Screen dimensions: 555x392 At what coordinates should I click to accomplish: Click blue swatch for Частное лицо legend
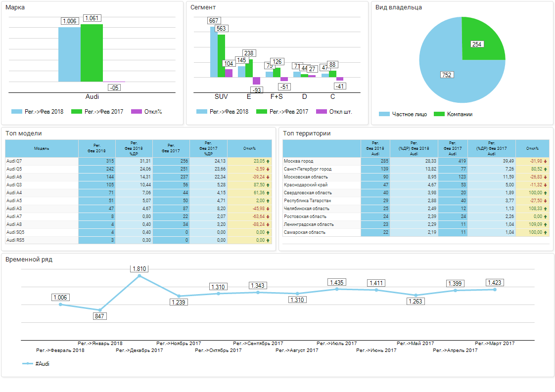click(x=384, y=114)
